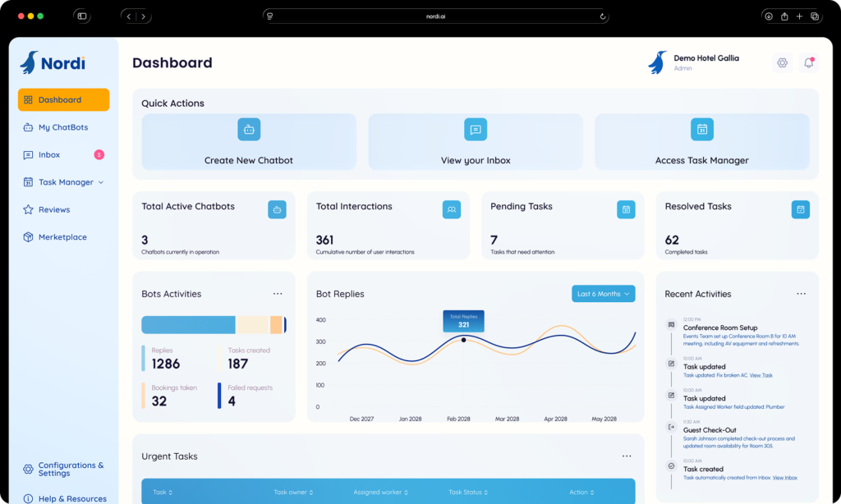Click the View your Inbox message icon
Image resolution: width=841 pixels, height=504 pixels.
pos(476,130)
